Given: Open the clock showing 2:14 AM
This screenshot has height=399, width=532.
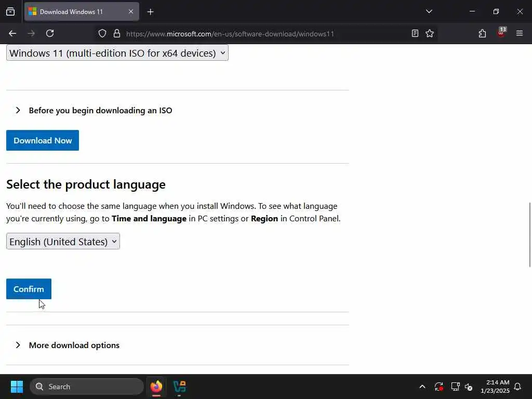Looking at the screenshot, I should 495,387.
